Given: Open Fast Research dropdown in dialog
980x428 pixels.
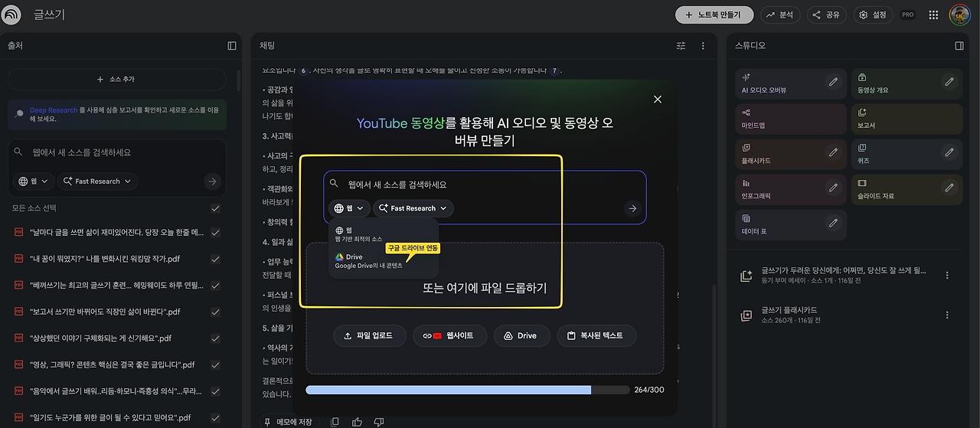Looking at the screenshot, I should click(413, 208).
